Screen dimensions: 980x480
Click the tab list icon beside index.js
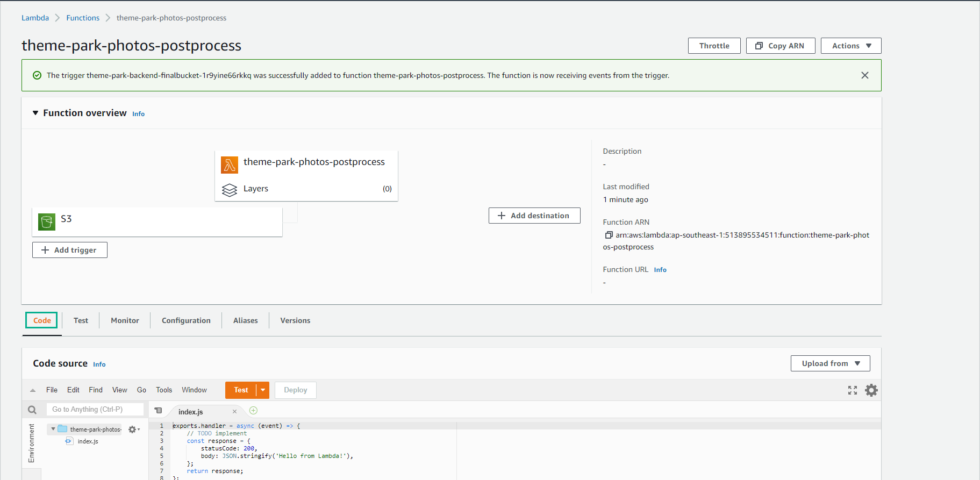tap(158, 411)
